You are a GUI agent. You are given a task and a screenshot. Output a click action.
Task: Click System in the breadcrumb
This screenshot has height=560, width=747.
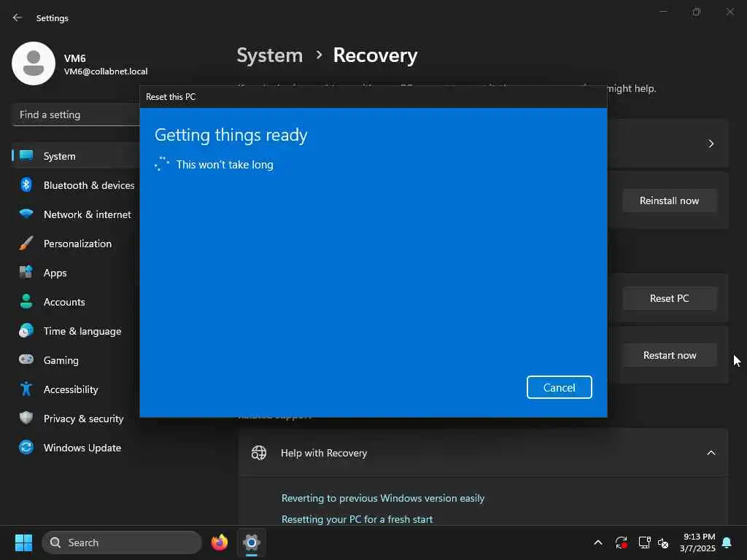click(x=270, y=55)
